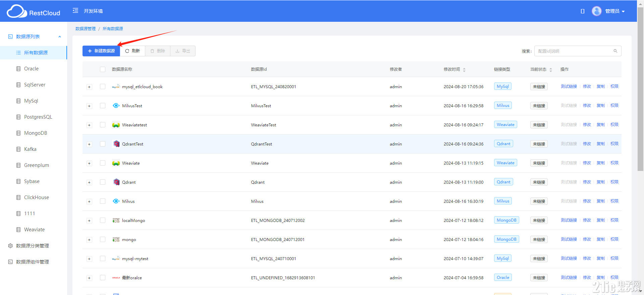The image size is (644, 295).
Task: Check the box for localMongo
Action: [103, 220]
